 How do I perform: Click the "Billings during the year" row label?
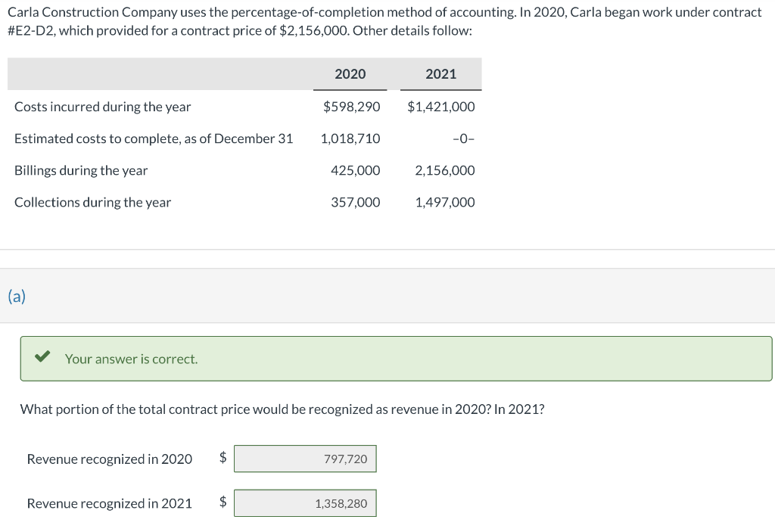[81, 170]
